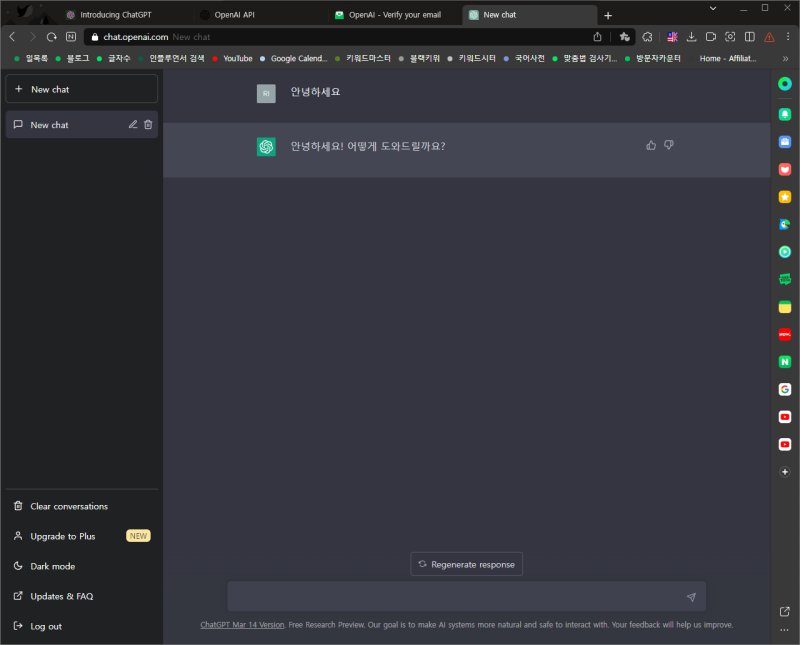Click the translate flag icon in the toolbar
This screenshot has width=800, height=645.
click(672, 35)
